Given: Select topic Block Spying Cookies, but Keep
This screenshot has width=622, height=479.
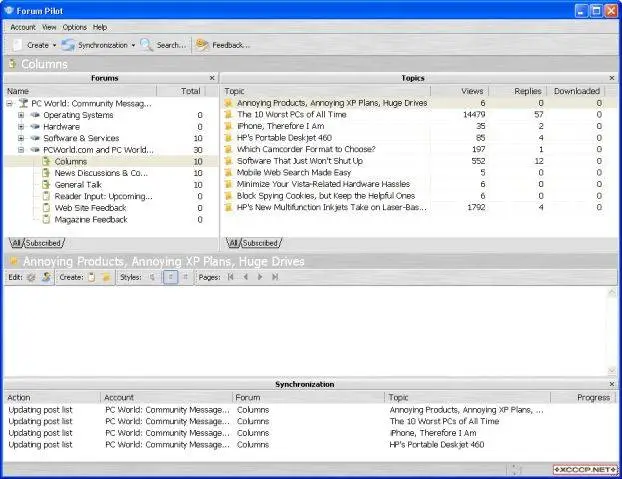Looking at the screenshot, I should tap(325, 196).
